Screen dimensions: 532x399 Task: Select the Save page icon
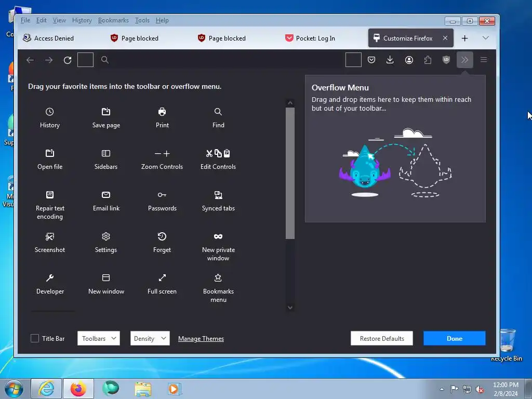coord(106,112)
